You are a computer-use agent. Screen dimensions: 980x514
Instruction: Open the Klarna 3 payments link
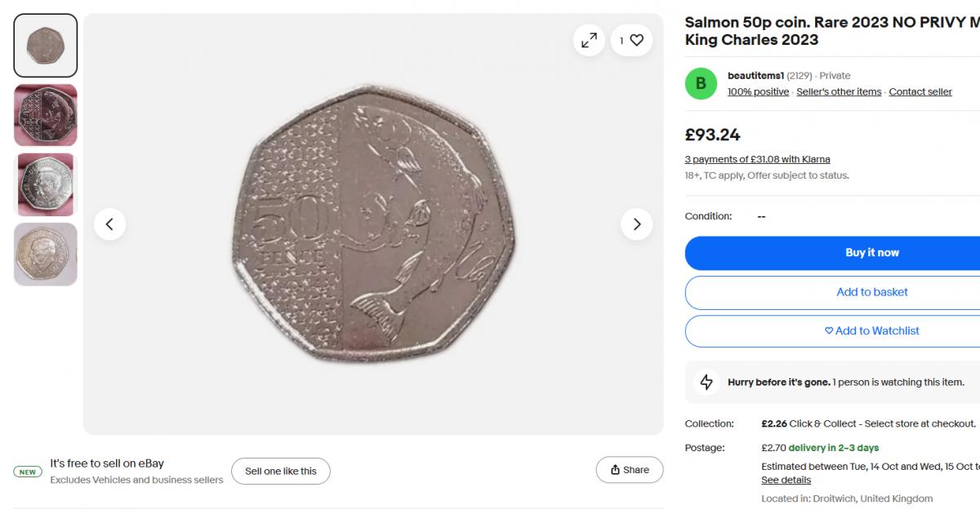(x=757, y=159)
